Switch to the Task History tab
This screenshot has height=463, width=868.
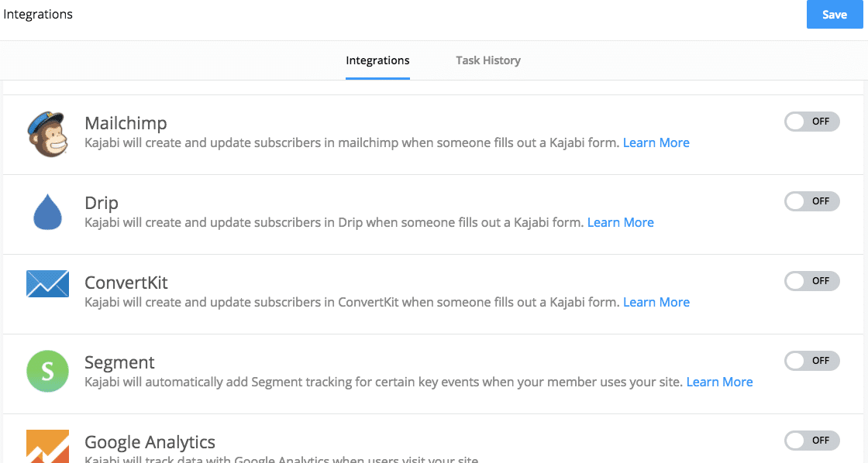(487, 60)
